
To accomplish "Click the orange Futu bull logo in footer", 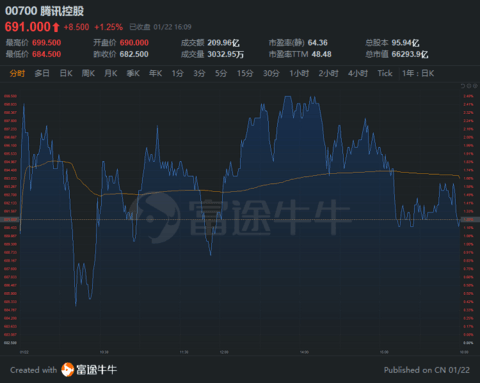I will pyautogui.click(x=67, y=370).
